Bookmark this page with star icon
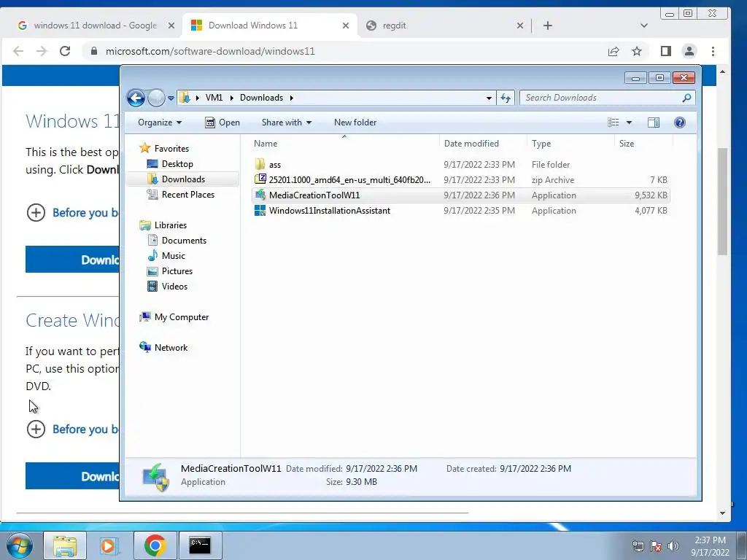The width and height of the screenshot is (747, 560). [x=637, y=52]
